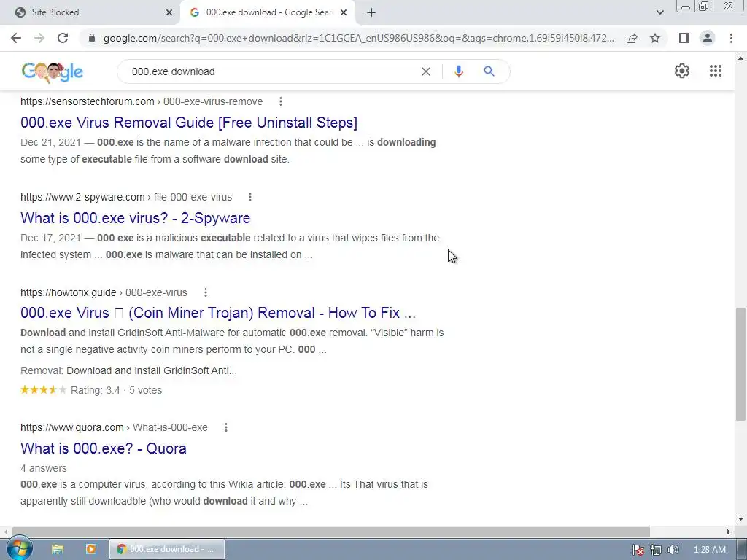Image resolution: width=747 pixels, height=560 pixels.
Task: Open the Chrome profile avatar menu
Action: (708, 38)
